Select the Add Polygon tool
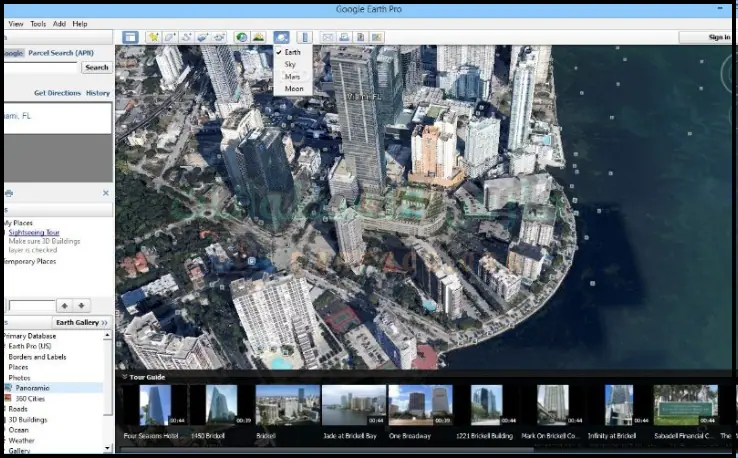738x458 pixels. (x=171, y=37)
